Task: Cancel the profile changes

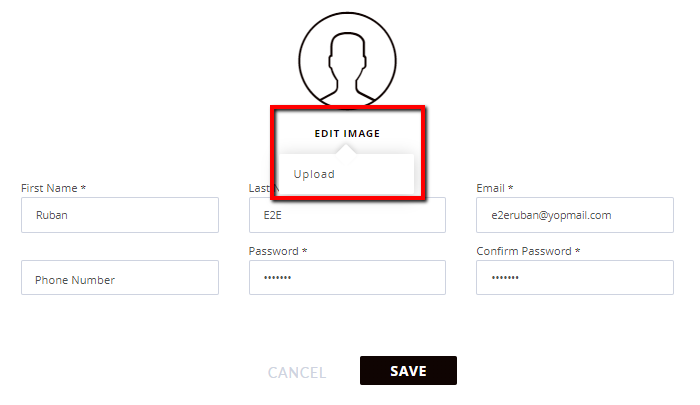Action: [x=297, y=372]
